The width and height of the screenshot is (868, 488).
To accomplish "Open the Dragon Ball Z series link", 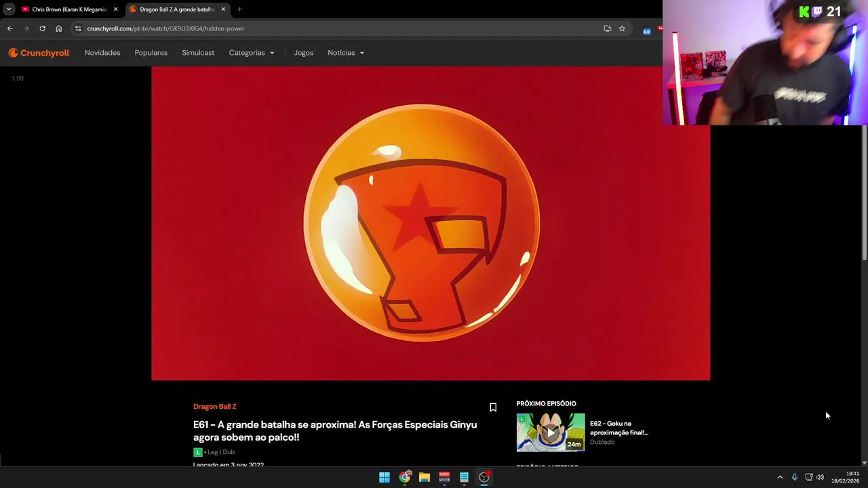I will [215, 407].
